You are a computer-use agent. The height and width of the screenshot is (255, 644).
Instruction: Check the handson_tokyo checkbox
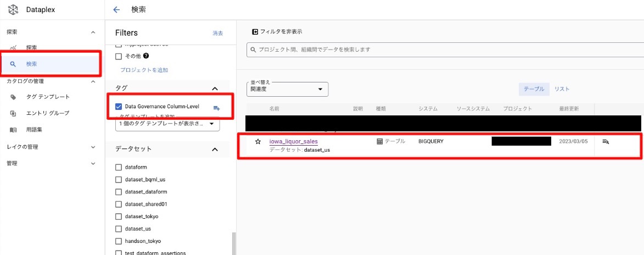click(x=119, y=241)
